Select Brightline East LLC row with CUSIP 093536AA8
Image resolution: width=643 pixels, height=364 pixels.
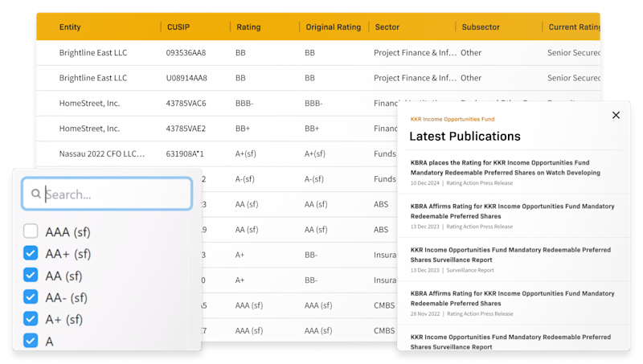[x=318, y=52]
